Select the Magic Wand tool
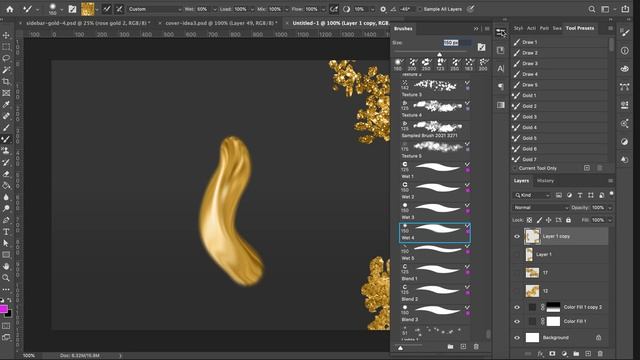Viewport: 640px width, 360px height. (6, 70)
